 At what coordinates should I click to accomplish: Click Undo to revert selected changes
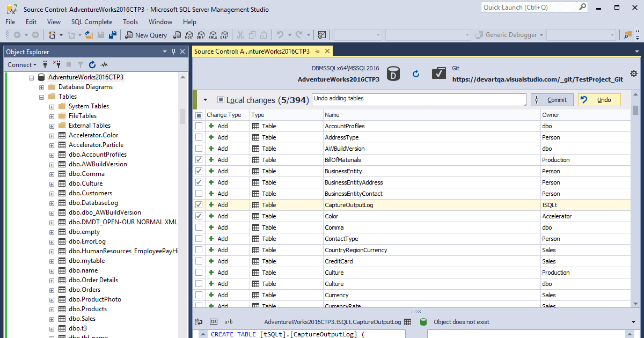click(x=599, y=99)
